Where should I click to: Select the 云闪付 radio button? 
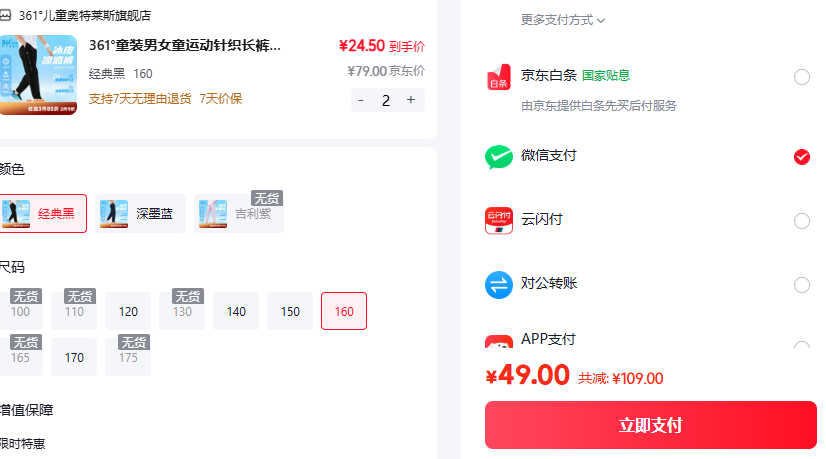[x=801, y=221]
